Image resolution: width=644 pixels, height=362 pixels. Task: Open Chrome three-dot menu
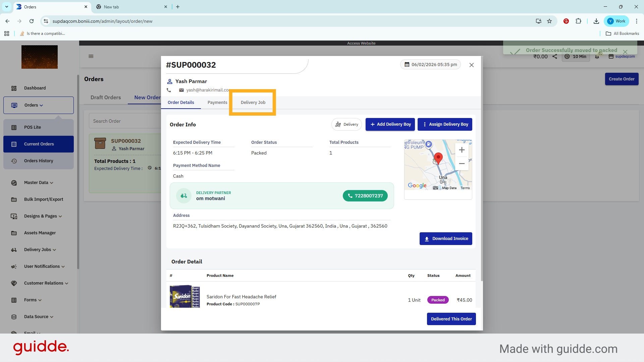pyautogui.click(x=636, y=21)
